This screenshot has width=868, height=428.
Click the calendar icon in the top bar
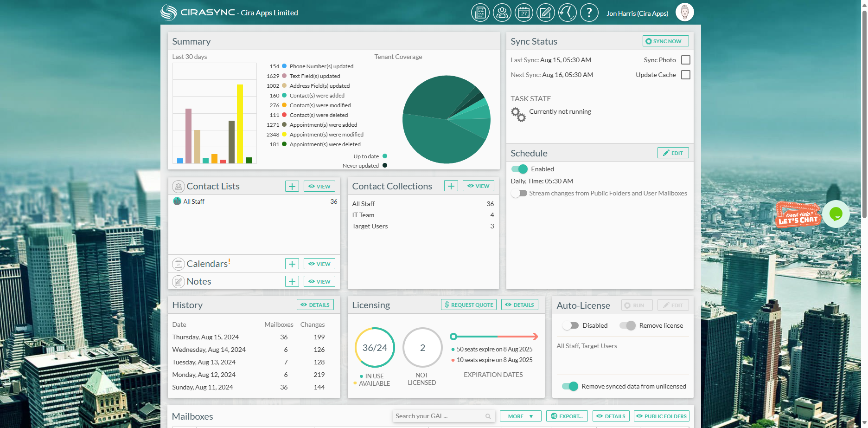[x=524, y=13]
